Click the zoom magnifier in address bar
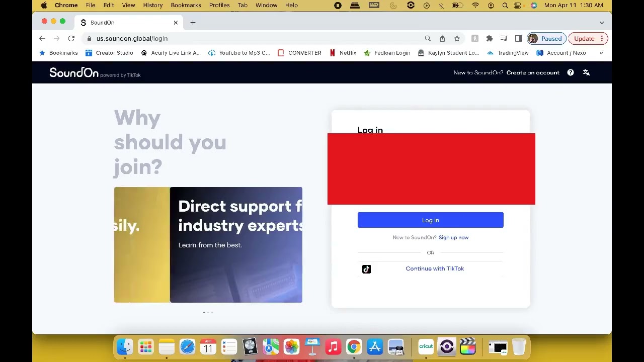The height and width of the screenshot is (362, 644). (x=428, y=39)
